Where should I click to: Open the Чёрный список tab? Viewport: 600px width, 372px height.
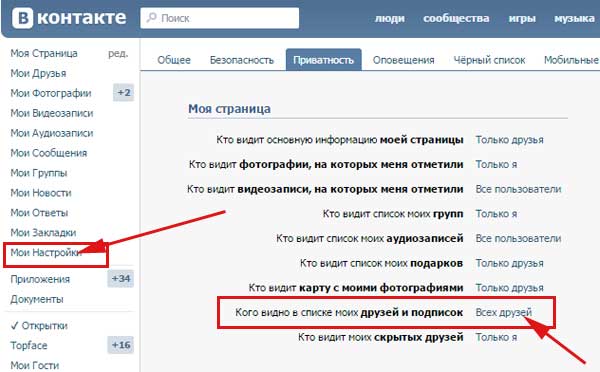(x=489, y=60)
